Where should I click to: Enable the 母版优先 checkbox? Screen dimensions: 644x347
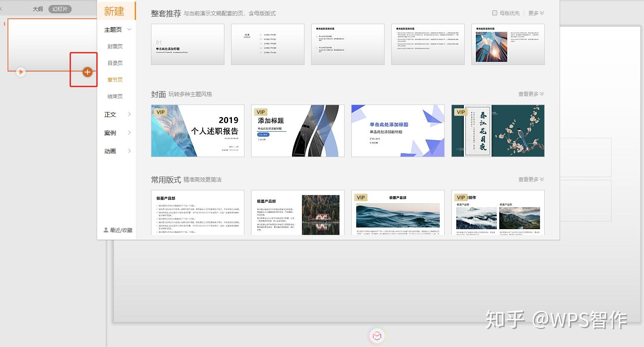495,13
